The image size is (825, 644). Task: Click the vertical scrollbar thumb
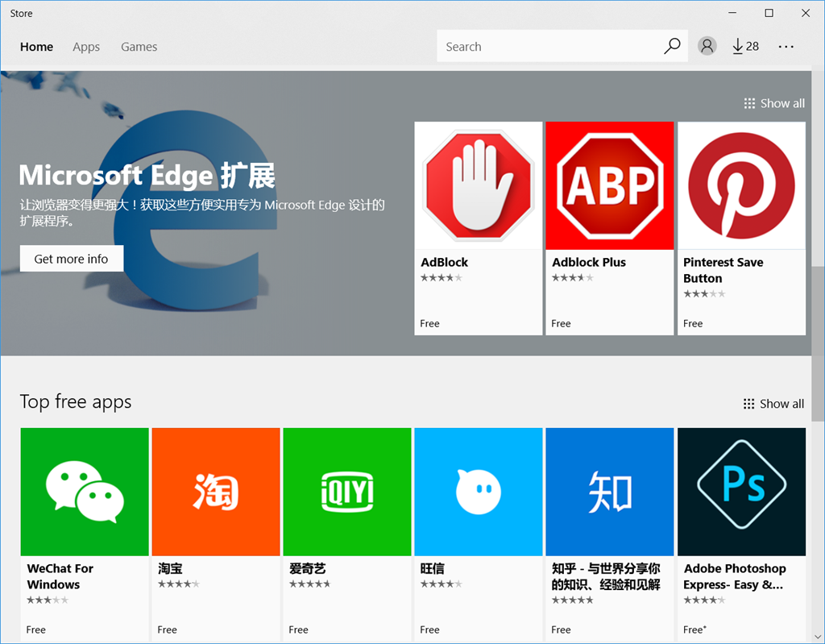[x=819, y=344]
